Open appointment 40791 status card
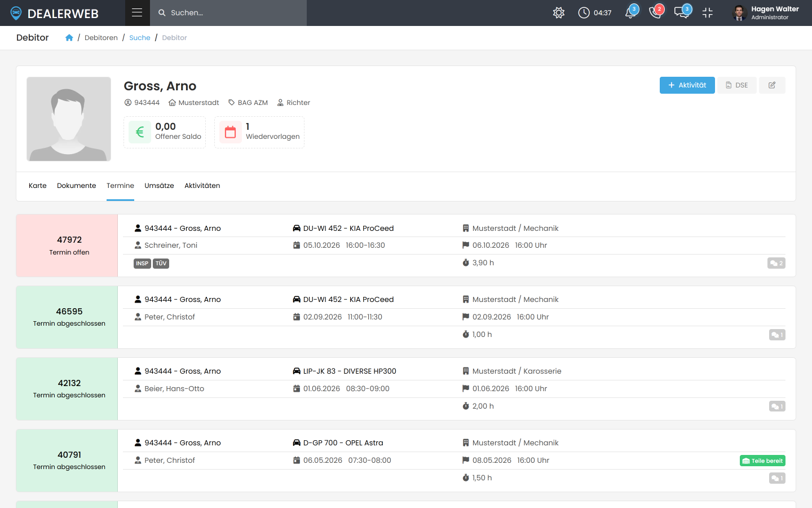 67,461
